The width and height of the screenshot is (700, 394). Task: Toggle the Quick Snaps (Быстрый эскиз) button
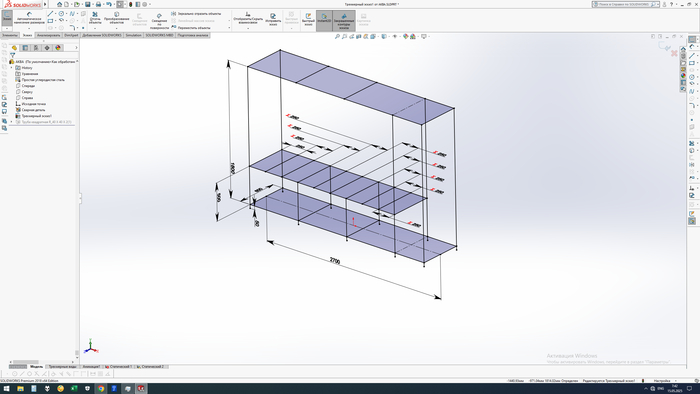[308, 20]
